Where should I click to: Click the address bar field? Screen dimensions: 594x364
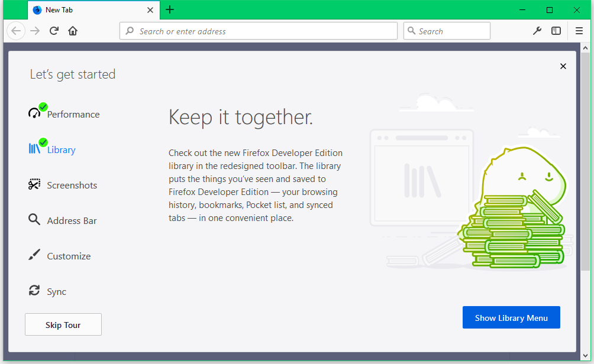pos(259,31)
